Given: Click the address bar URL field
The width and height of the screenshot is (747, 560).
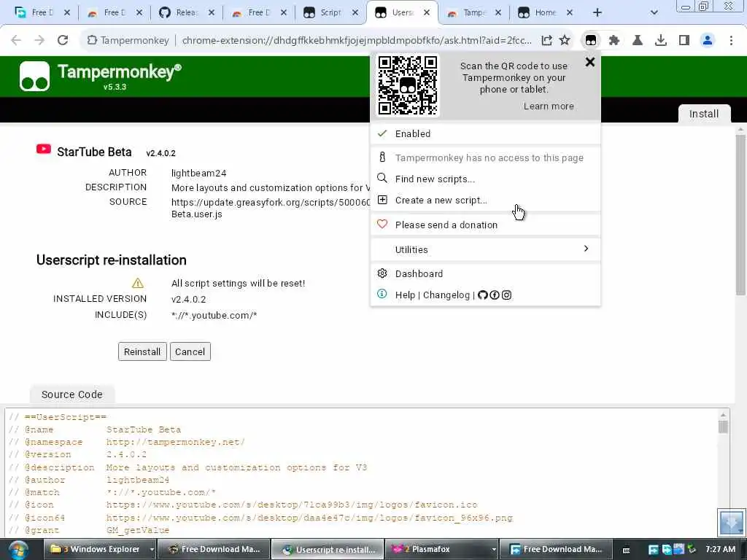Looking at the screenshot, I should pyautogui.click(x=356, y=41).
